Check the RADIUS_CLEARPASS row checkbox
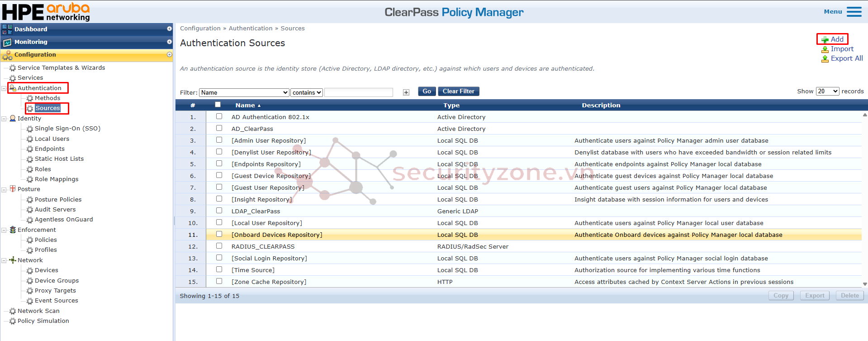 (x=219, y=246)
